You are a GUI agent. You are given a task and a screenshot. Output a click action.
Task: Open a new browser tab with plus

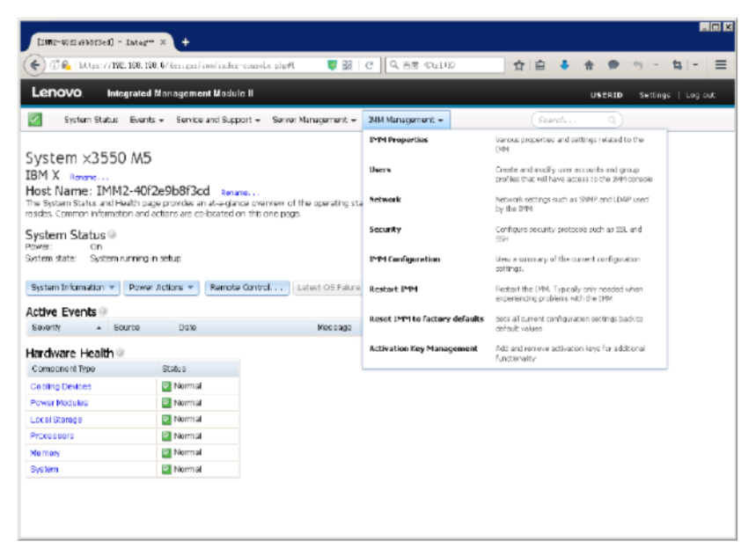(185, 42)
